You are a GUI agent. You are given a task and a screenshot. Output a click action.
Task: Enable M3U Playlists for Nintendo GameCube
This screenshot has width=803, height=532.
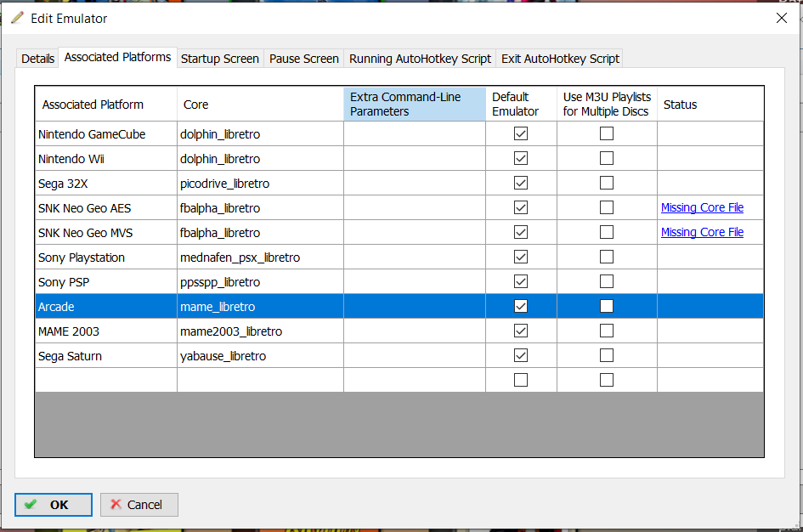click(x=607, y=133)
